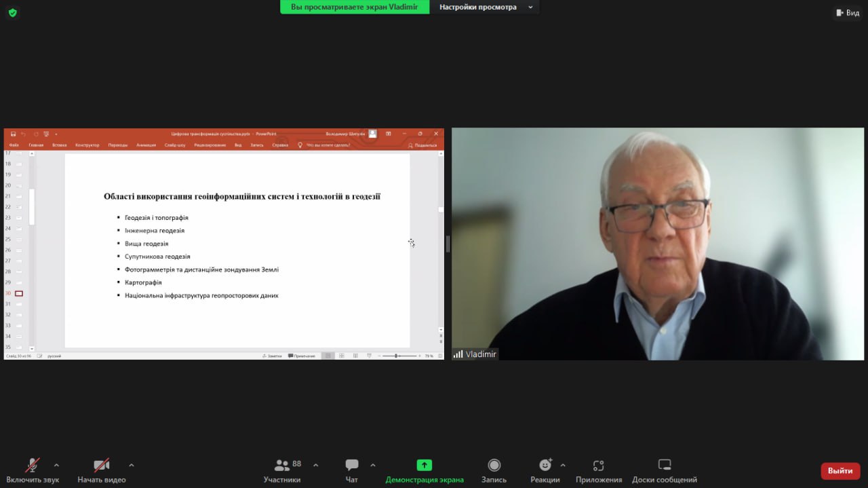
Task: Click the Vladimir name label on video
Action: [475, 354]
